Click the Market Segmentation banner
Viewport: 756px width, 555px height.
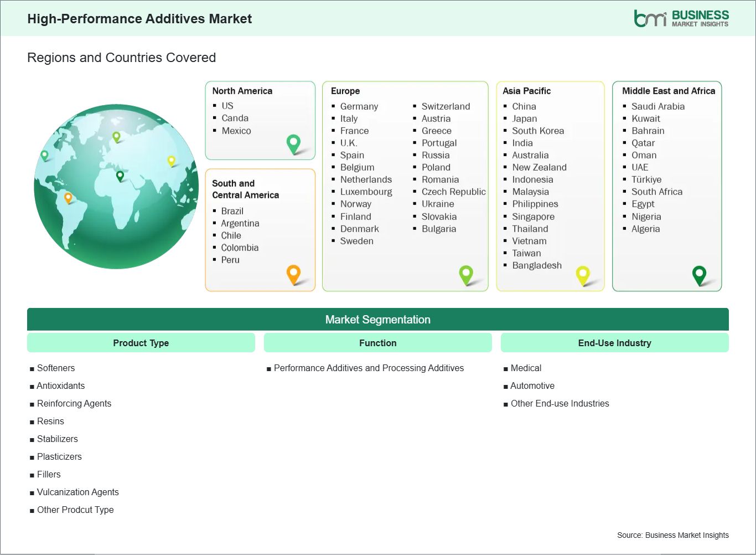378,319
